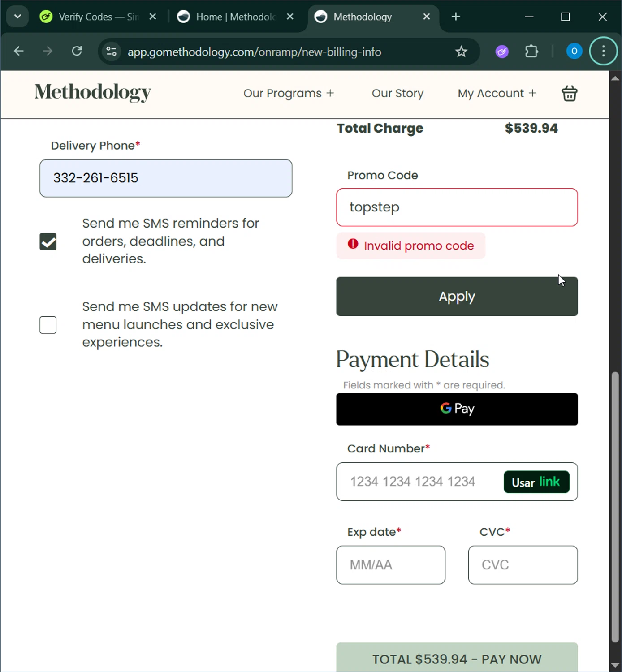Open the shopping basket icon
This screenshot has width=622, height=672.
click(x=569, y=93)
